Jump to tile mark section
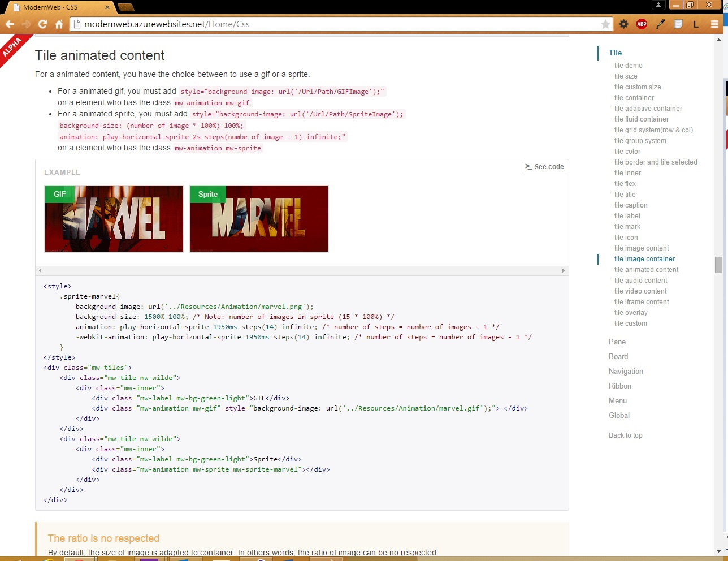 tap(627, 227)
